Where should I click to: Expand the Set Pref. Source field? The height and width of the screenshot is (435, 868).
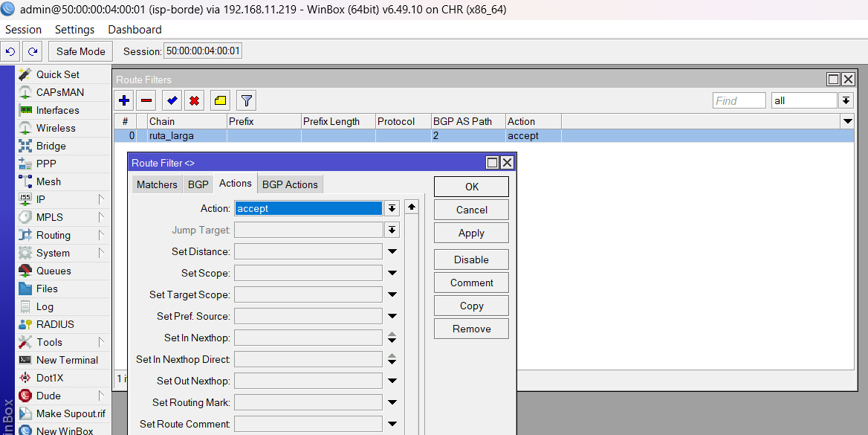coord(392,317)
